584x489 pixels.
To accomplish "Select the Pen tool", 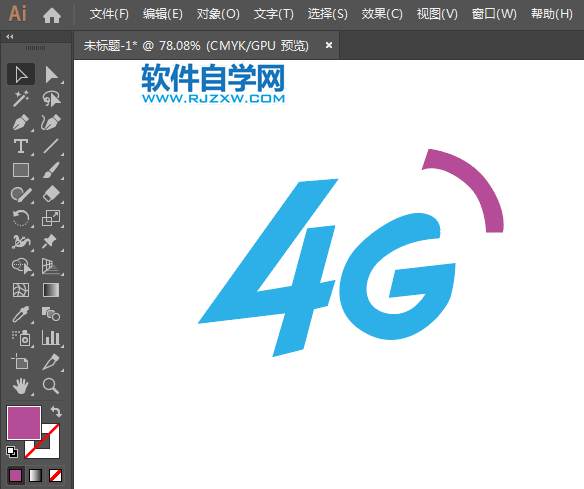I will coord(21,122).
